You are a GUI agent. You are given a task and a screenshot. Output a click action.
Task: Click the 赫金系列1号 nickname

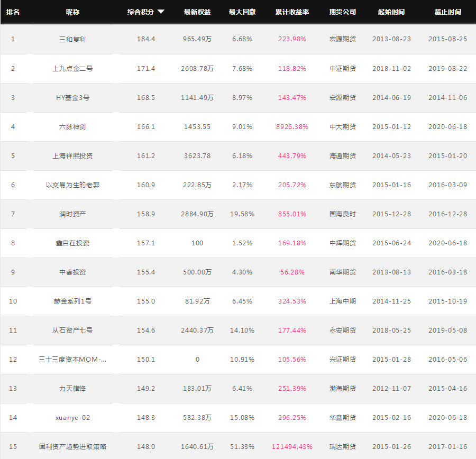[x=72, y=301]
